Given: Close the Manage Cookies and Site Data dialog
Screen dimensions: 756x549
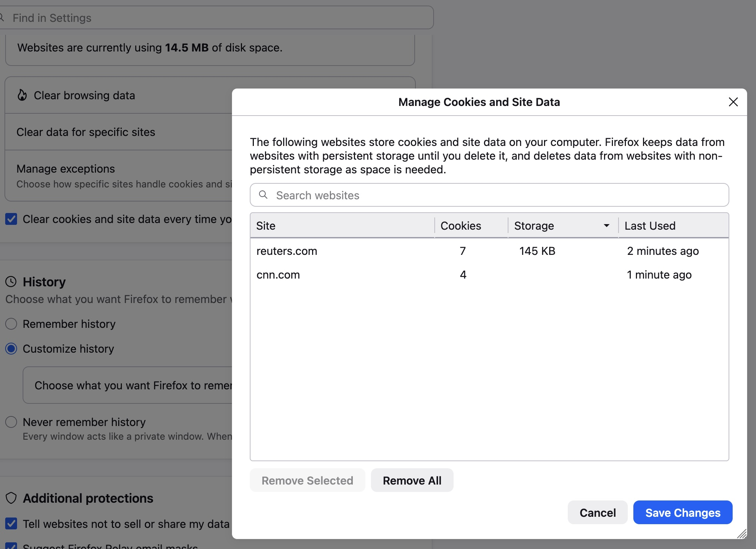Looking at the screenshot, I should click(x=733, y=102).
